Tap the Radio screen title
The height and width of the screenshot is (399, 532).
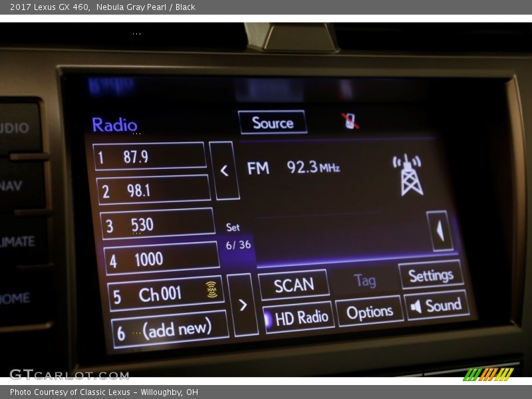click(114, 124)
